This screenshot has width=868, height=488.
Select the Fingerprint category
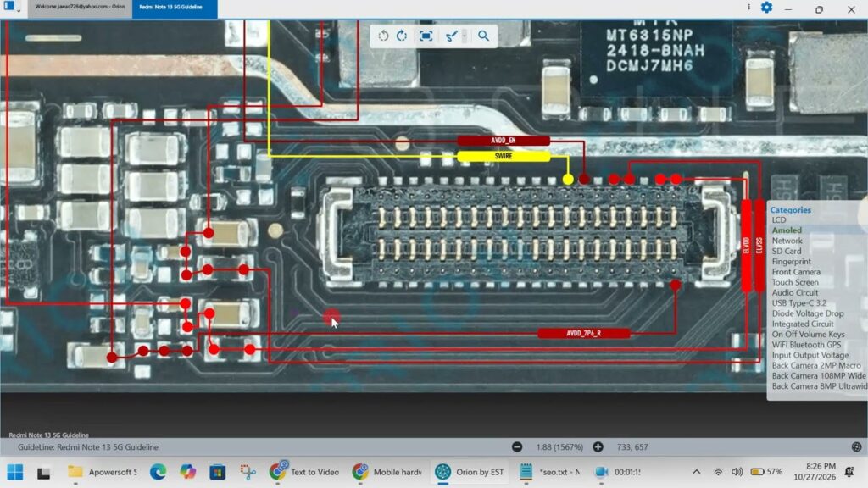tap(792, 262)
